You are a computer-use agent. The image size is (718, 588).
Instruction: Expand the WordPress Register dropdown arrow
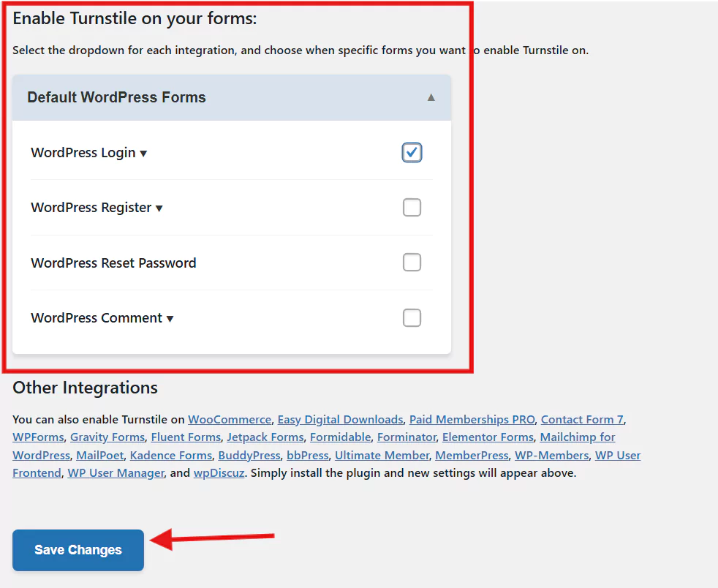coord(159,208)
